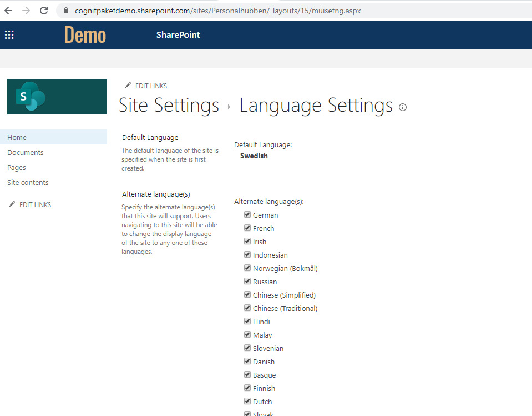
Task: Click the info icon beside Language Settings
Action: pos(403,107)
